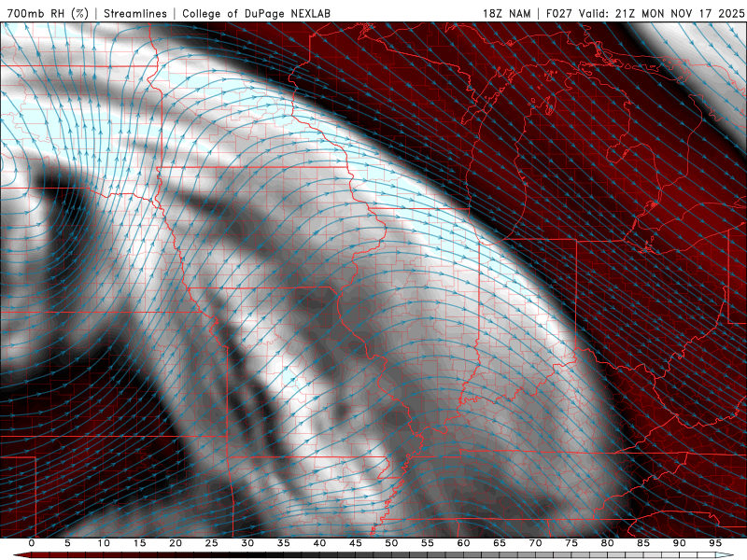Select the "55" label on color scale

pyautogui.click(x=427, y=543)
